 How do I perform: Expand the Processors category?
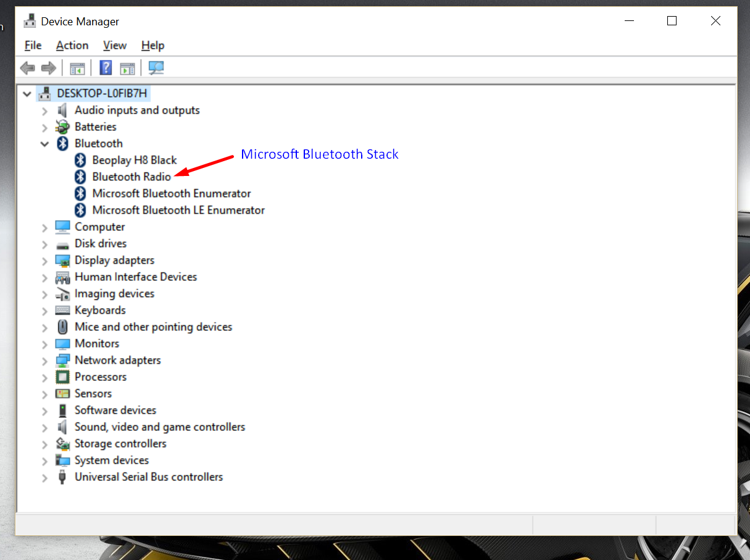coord(44,377)
